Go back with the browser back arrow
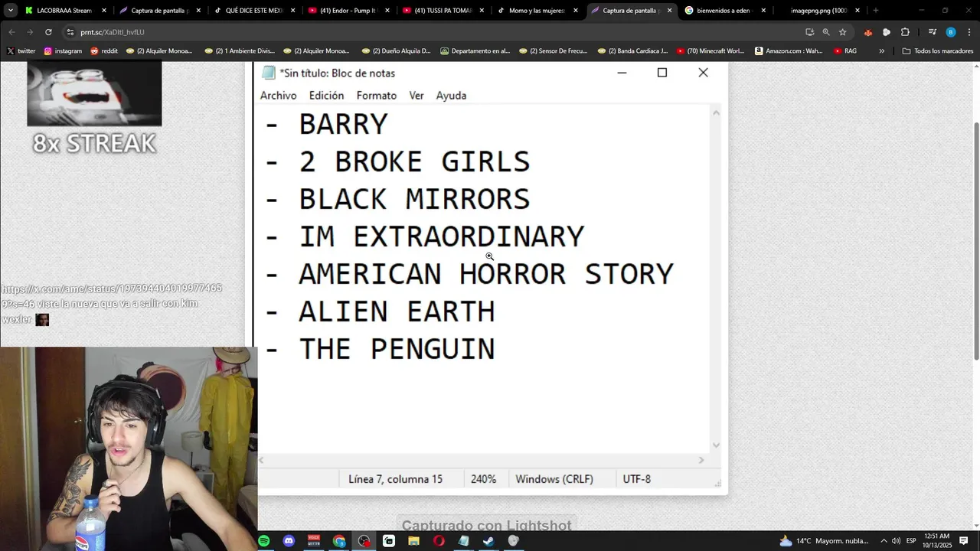The height and width of the screenshot is (551, 980). (x=11, y=32)
